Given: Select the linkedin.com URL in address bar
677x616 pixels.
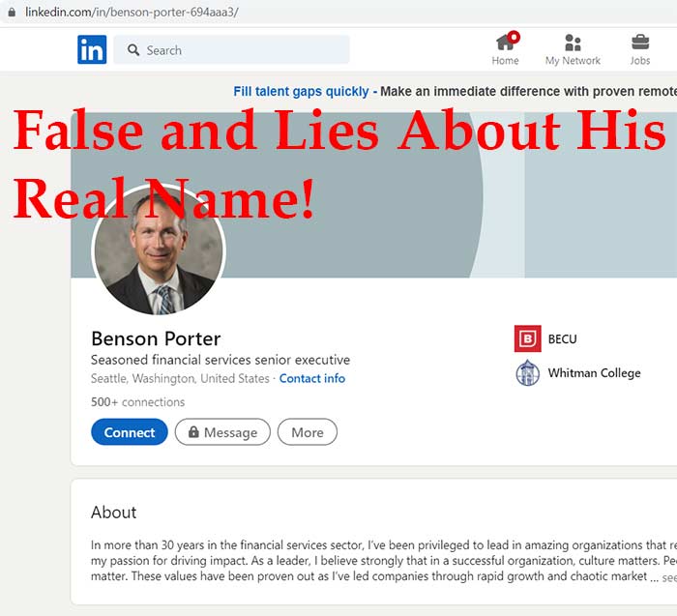Looking at the screenshot, I should point(132,12).
